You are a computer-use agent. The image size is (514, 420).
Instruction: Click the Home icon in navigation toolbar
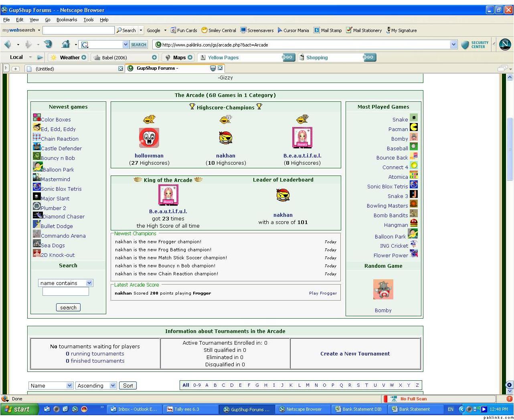66,44
